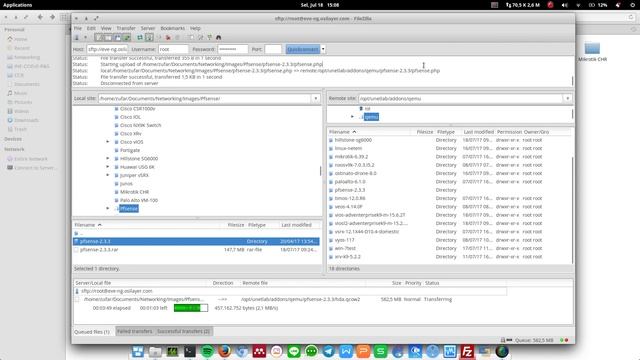
Task: Toggle directory comparison icon
Action: point(201,38)
